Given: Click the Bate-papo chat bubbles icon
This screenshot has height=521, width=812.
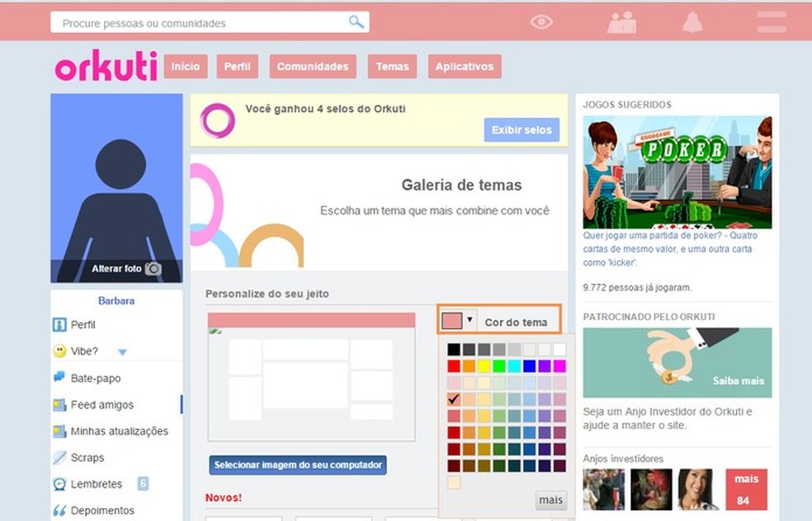Looking at the screenshot, I should click(59, 377).
